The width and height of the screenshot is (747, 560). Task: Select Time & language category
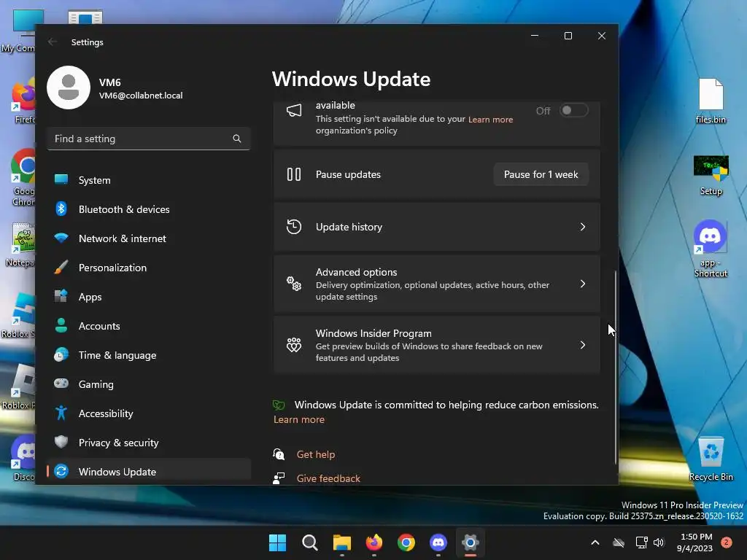click(149, 355)
